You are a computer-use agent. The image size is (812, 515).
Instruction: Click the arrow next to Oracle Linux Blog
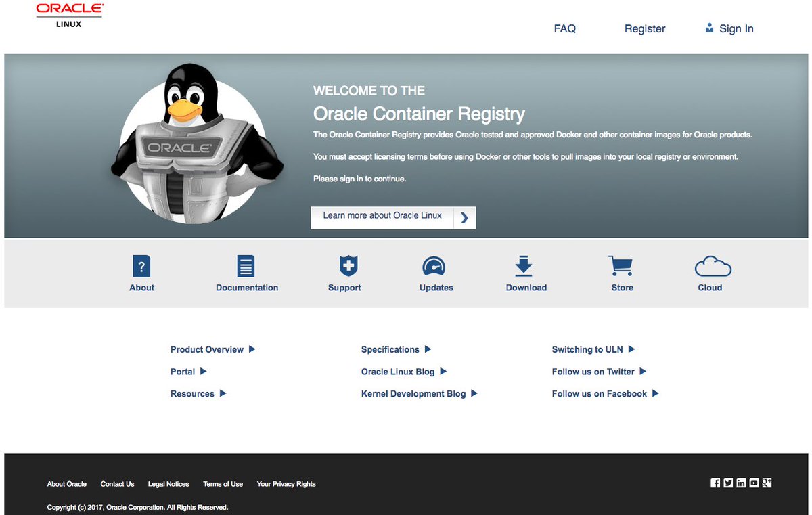(443, 371)
